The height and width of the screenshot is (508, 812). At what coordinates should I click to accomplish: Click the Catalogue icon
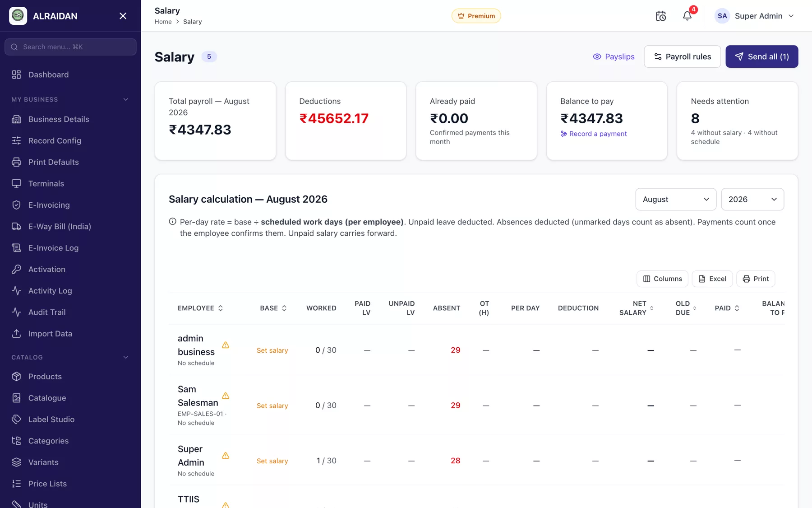[16, 398]
